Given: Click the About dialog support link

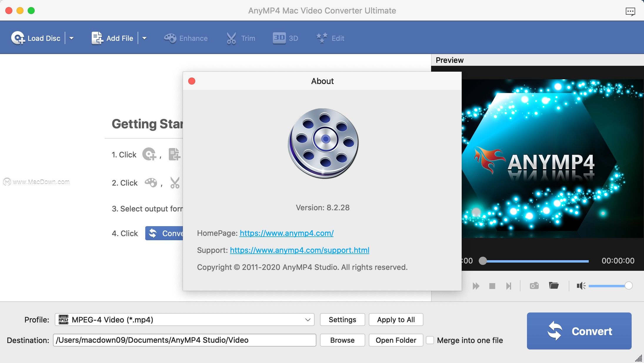Looking at the screenshot, I should (x=299, y=250).
